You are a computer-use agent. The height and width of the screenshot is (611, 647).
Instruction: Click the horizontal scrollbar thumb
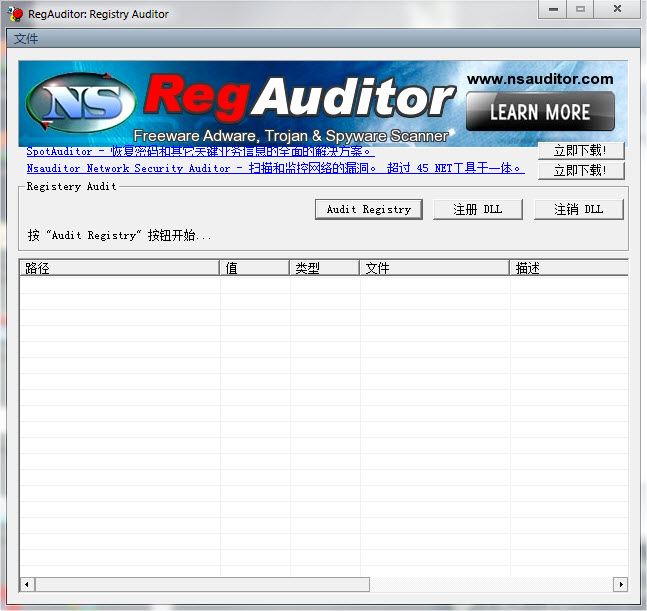tap(202, 584)
